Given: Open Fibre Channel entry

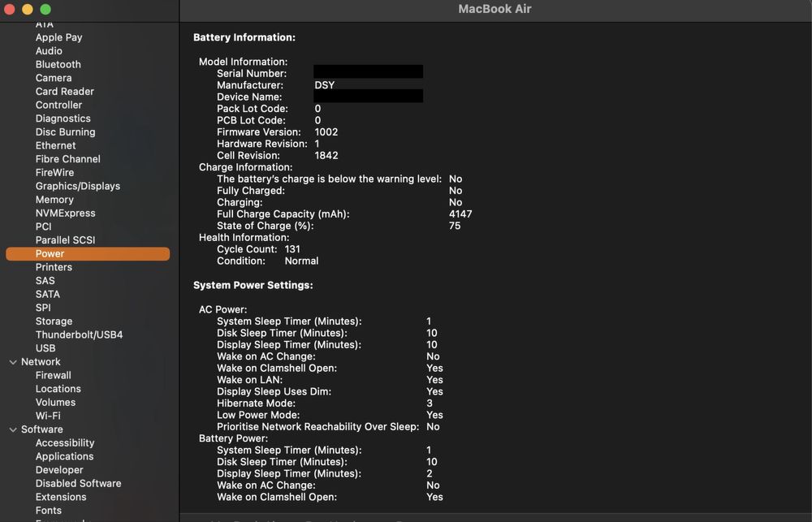Looking at the screenshot, I should pyautogui.click(x=68, y=159).
